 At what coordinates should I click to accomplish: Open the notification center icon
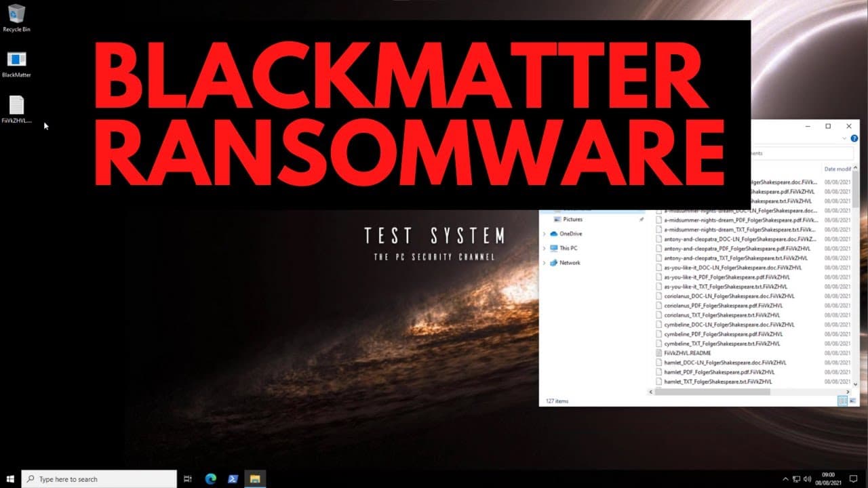click(853, 479)
